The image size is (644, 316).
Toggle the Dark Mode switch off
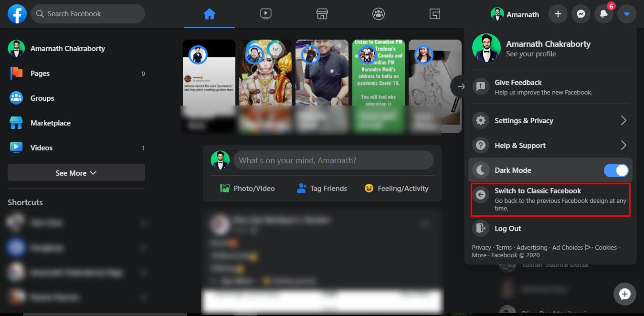616,170
